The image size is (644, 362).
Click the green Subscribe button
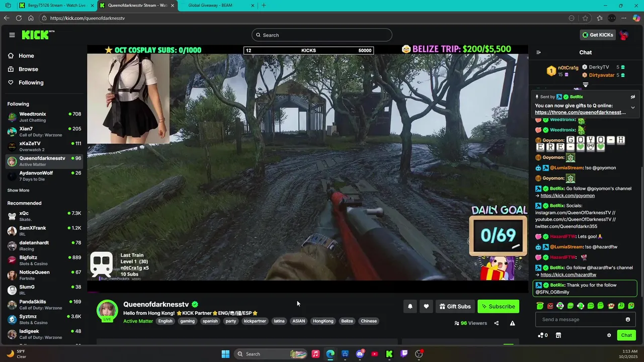498,306
